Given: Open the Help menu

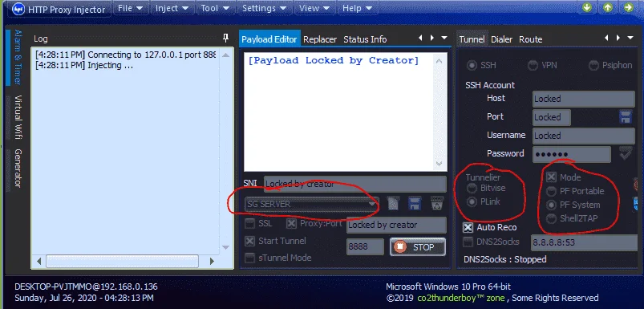Looking at the screenshot, I should [357, 8].
